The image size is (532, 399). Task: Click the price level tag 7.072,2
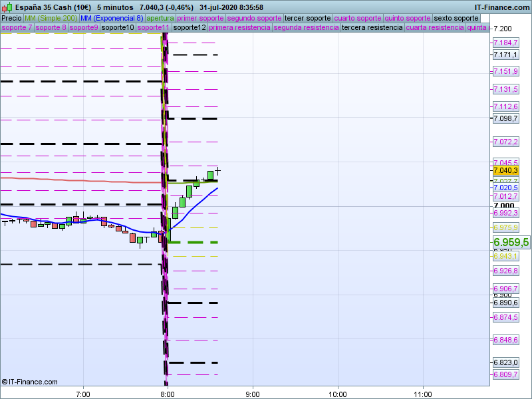(506, 142)
